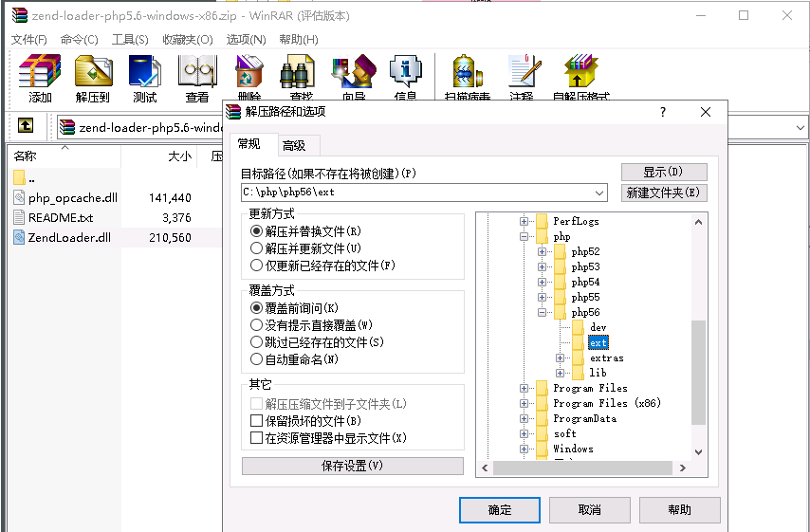
Task: Click the 解压到 (Extract To) toolbar icon
Action: (93, 75)
